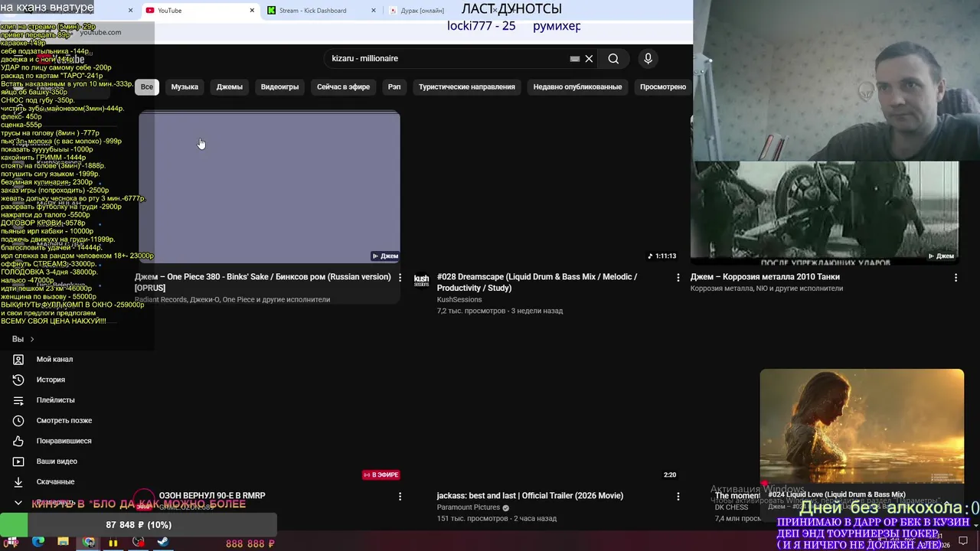Close the Stream - Kick Dashboard tab

[x=374, y=11]
